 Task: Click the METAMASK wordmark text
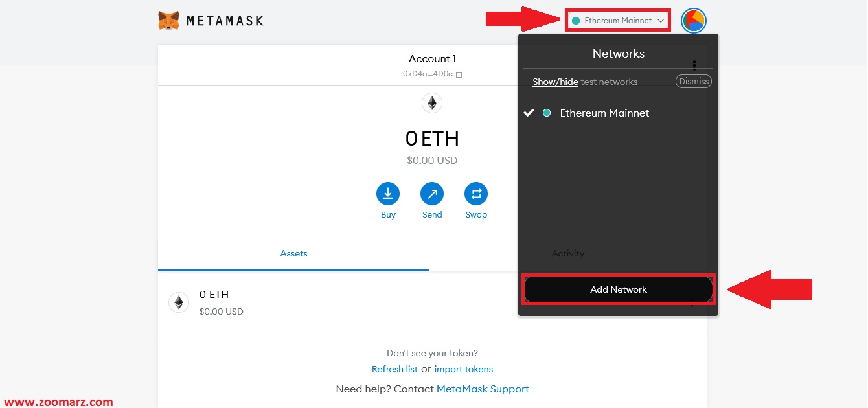click(225, 21)
